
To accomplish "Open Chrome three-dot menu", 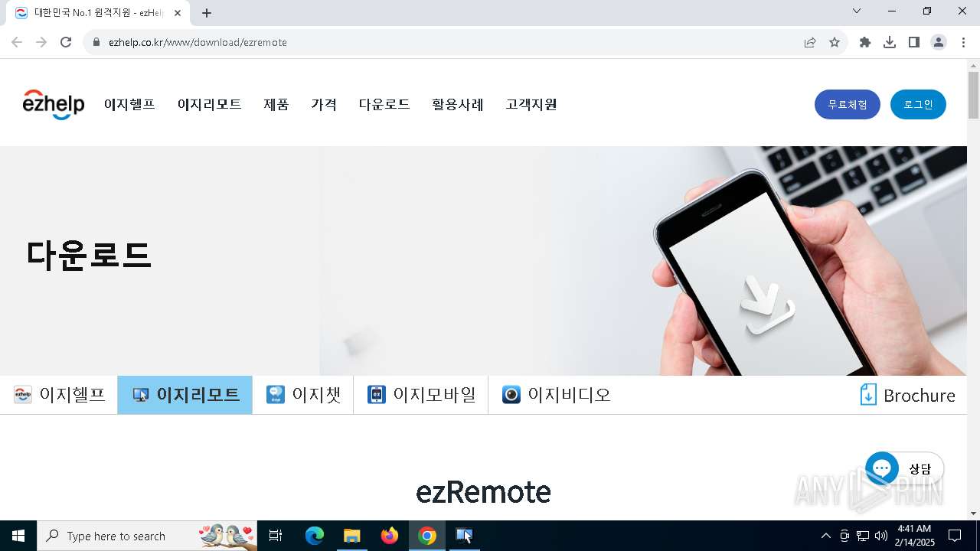I will tap(963, 42).
